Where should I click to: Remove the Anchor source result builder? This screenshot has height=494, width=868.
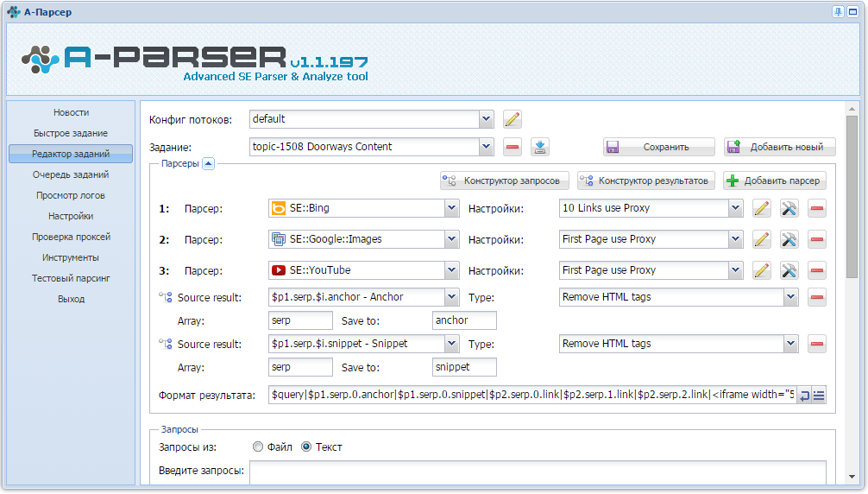pyautogui.click(x=816, y=297)
